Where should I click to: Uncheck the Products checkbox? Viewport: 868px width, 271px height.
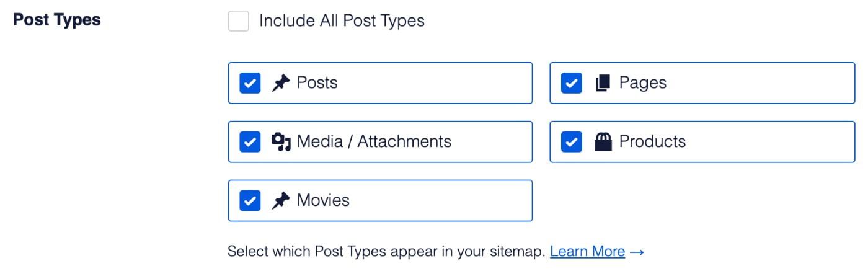coord(572,142)
